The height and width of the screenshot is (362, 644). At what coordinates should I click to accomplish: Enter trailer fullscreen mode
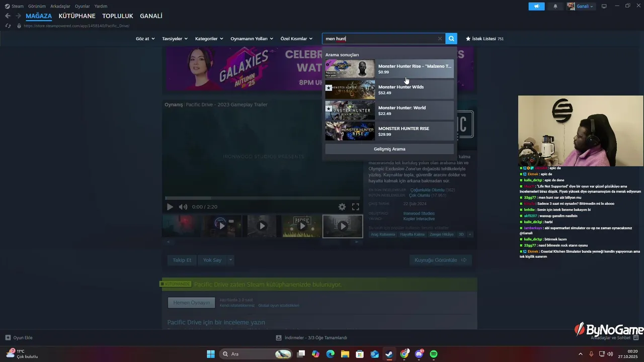click(x=355, y=207)
